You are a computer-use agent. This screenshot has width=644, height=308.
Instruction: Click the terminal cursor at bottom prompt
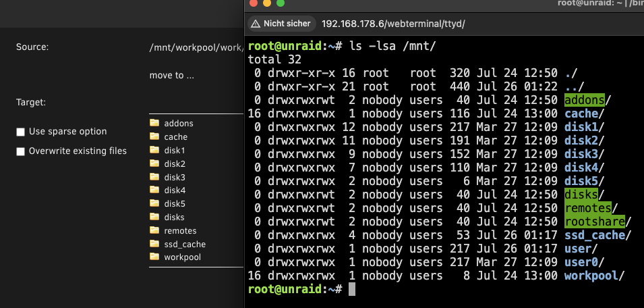click(352, 289)
